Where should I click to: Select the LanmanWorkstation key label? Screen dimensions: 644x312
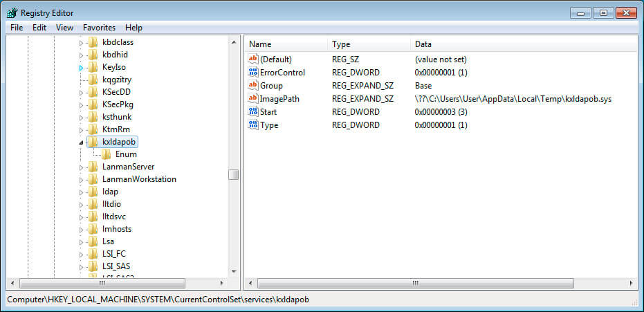[139, 179]
